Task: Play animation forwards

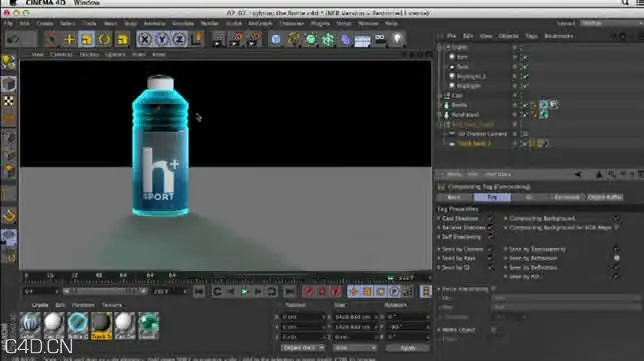Action: pos(244,292)
